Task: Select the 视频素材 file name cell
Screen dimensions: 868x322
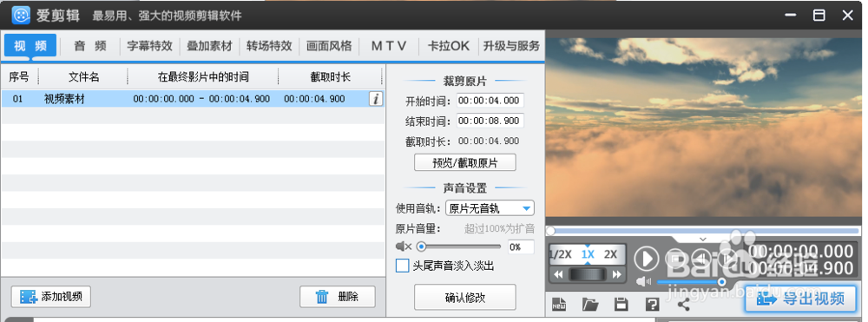Action: [x=65, y=99]
